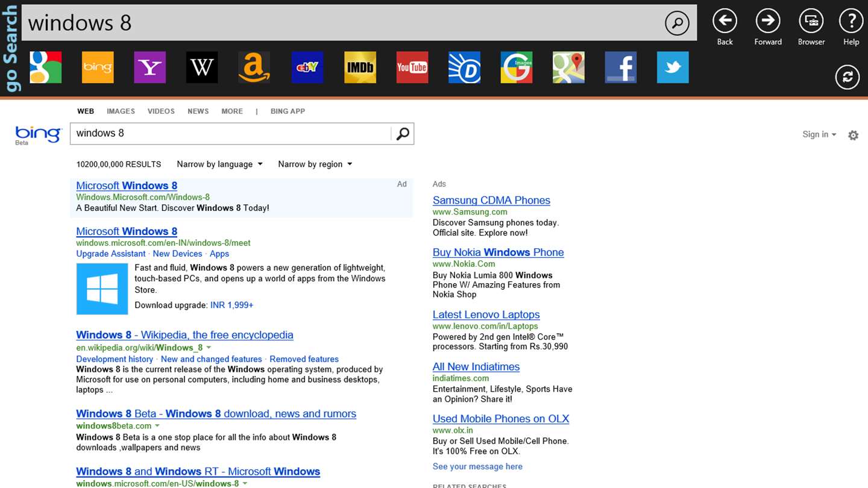
Task: Open the NEWS tab
Action: click(198, 111)
